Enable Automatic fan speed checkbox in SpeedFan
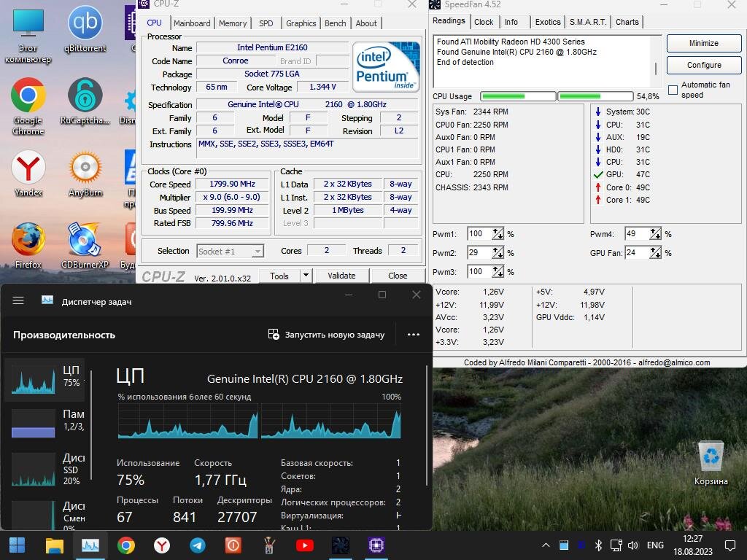747x560 pixels. (x=673, y=90)
